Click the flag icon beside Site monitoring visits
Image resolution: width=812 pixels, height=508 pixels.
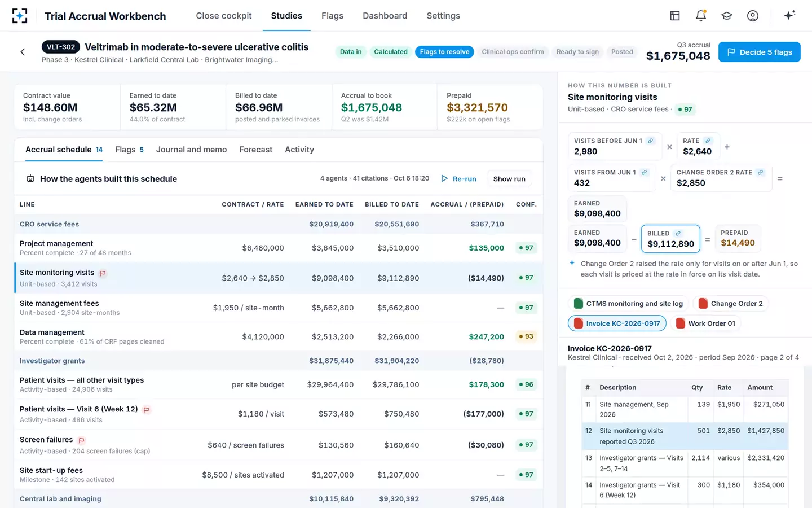(x=103, y=273)
